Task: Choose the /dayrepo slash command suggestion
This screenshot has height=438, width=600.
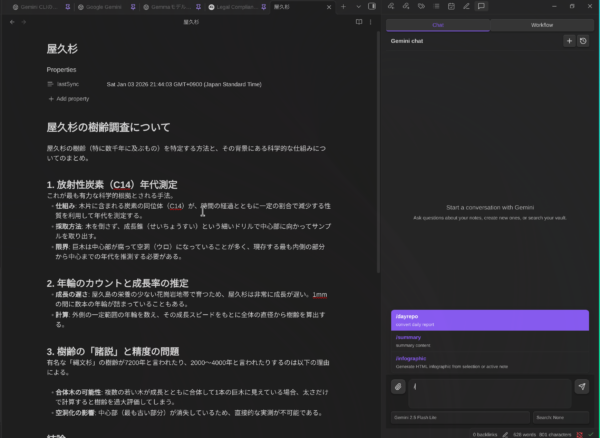Action: pyautogui.click(x=490, y=320)
